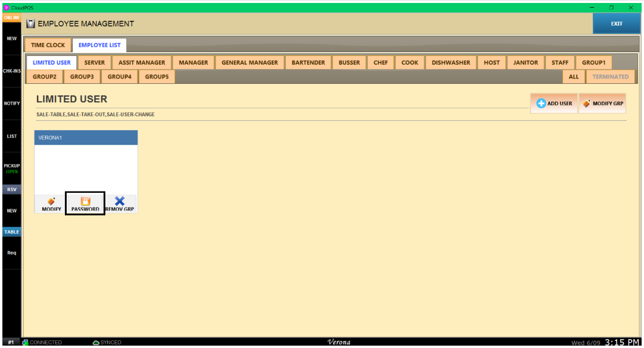Select the GROUP3 tab

[82, 77]
